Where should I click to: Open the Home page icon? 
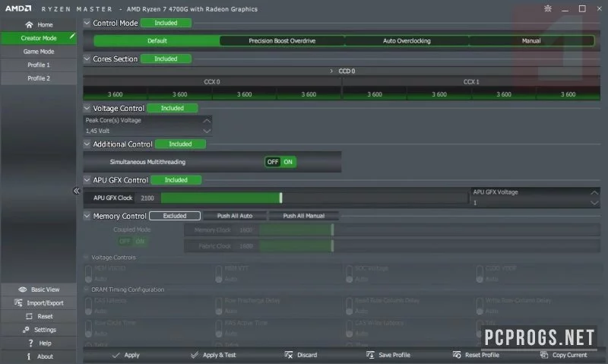(29, 25)
